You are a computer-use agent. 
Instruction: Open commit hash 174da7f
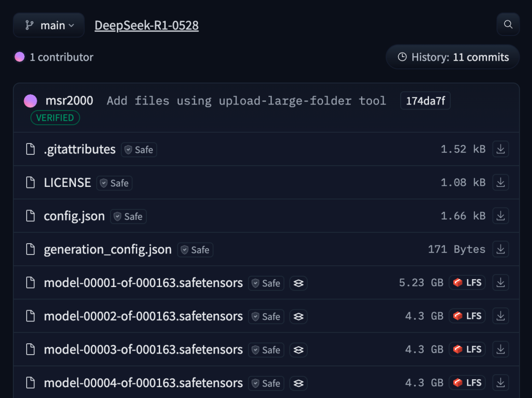tap(426, 101)
